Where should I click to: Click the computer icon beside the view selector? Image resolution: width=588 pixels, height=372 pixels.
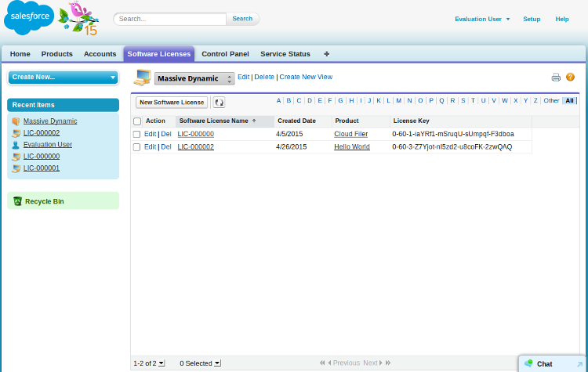click(x=143, y=78)
